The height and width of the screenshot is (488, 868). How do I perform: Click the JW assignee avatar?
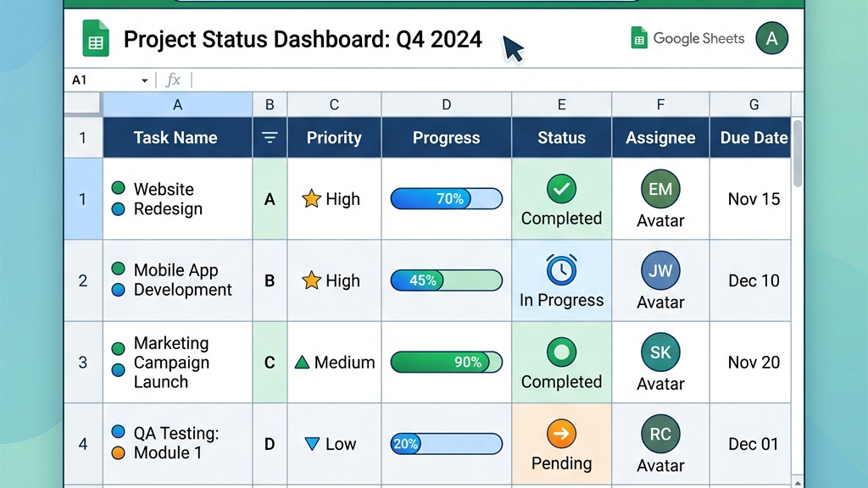(660, 270)
